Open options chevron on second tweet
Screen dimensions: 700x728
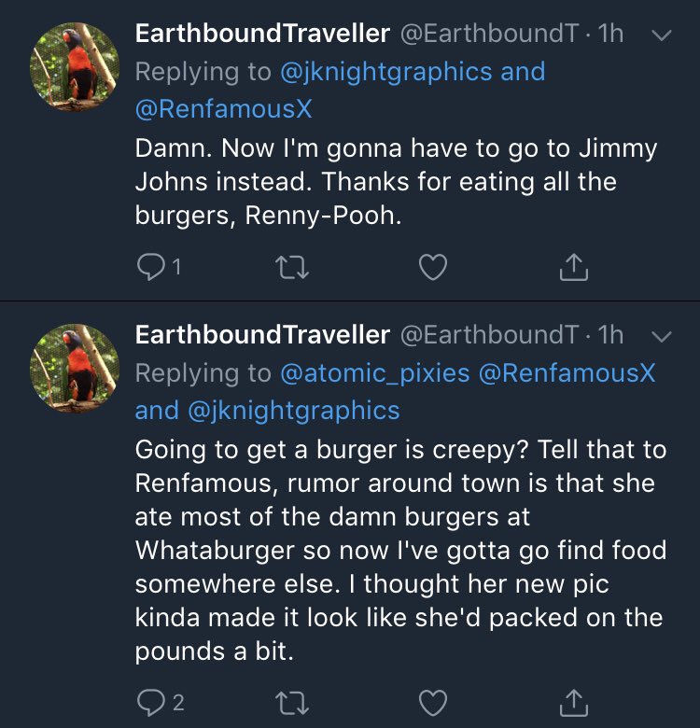pos(662,336)
